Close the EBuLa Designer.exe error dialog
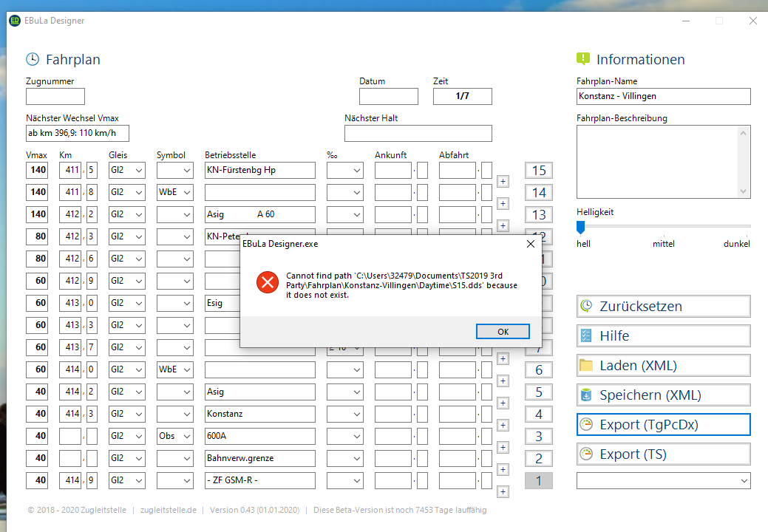 pos(530,243)
